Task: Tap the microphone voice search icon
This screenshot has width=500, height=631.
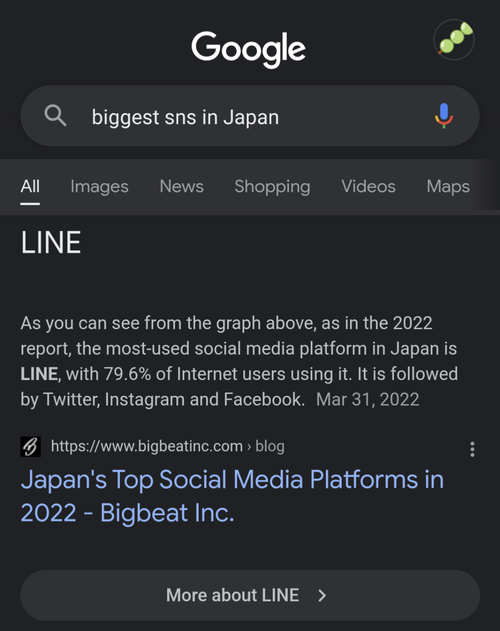Action: [444, 116]
